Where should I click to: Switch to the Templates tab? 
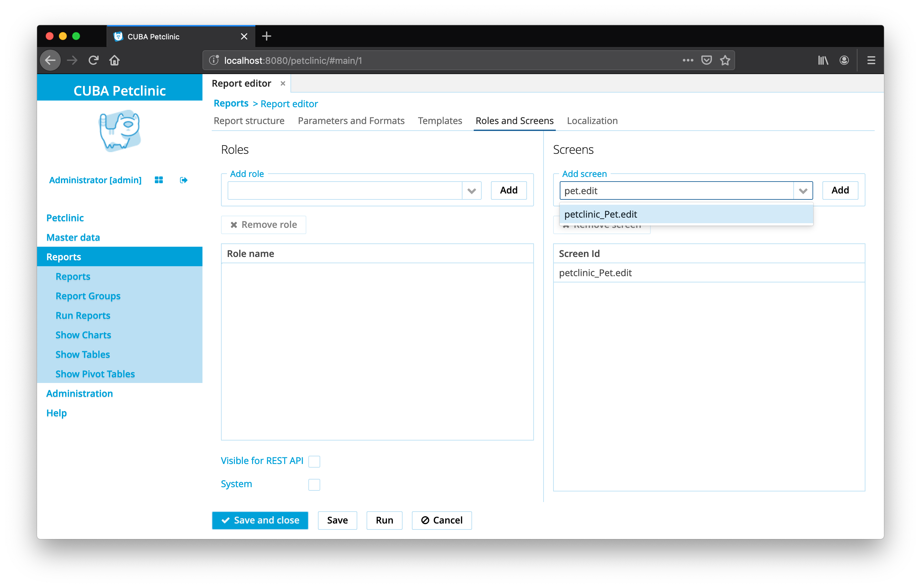coord(440,121)
